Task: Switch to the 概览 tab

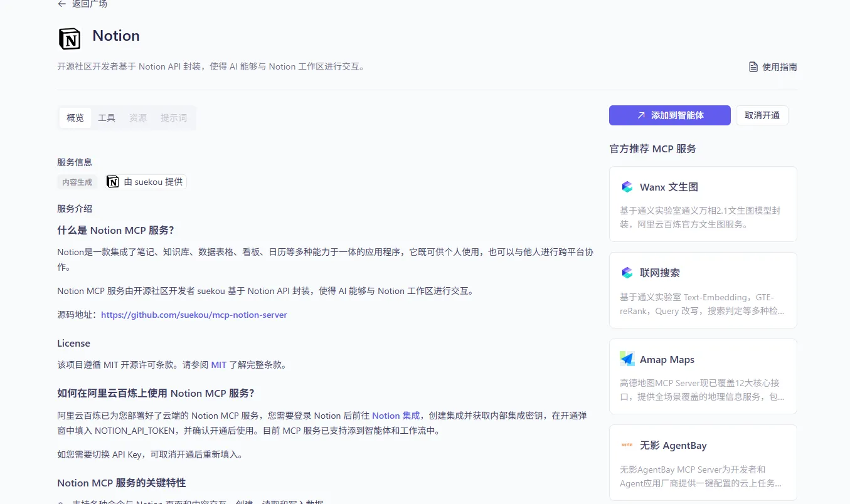Action: 75,118
